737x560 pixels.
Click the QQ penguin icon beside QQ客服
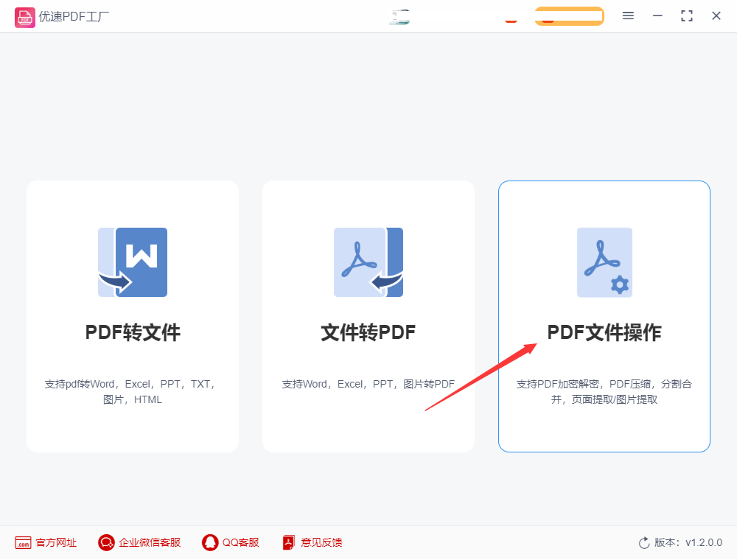(x=210, y=542)
